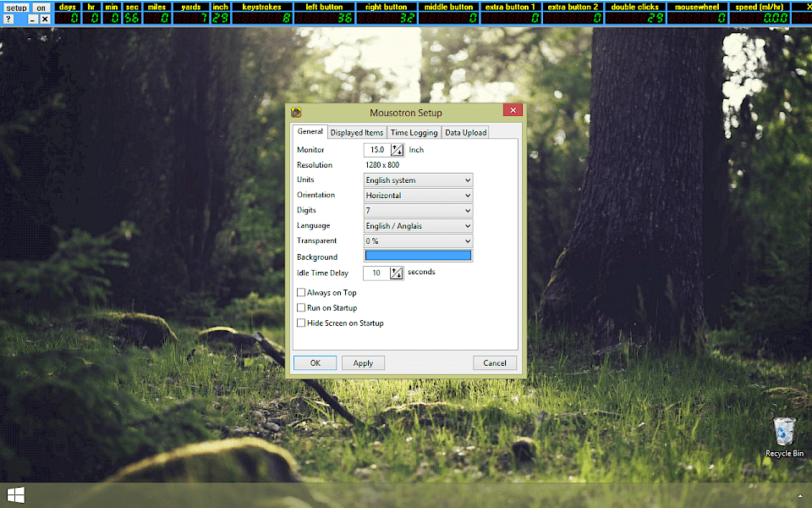Click the Mousotron 'setup' button

[x=17, y=8]
